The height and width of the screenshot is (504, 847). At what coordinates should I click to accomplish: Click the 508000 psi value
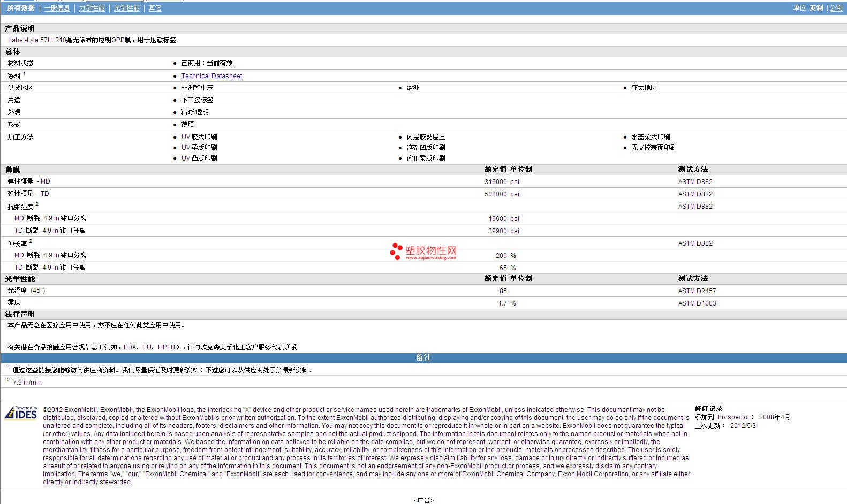click(x=502, y=194)
